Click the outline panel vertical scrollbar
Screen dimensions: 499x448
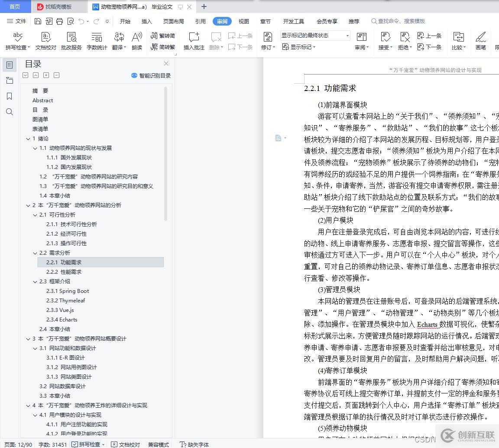(x=165, y=152)
